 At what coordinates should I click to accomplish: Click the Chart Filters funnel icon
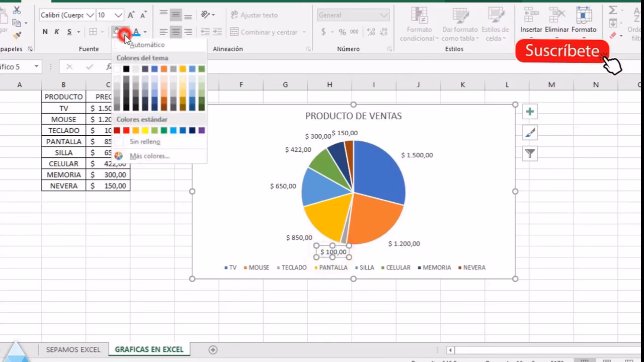[x=529, y=153]
